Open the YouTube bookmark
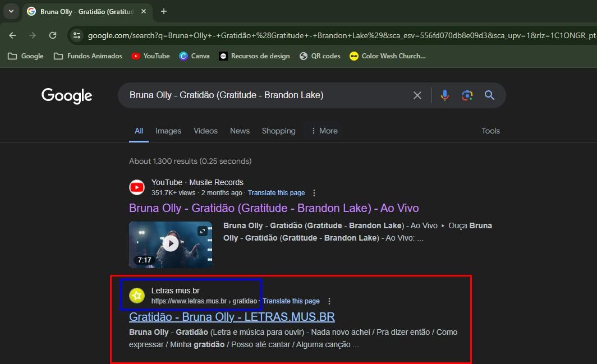 coord(151,56)
